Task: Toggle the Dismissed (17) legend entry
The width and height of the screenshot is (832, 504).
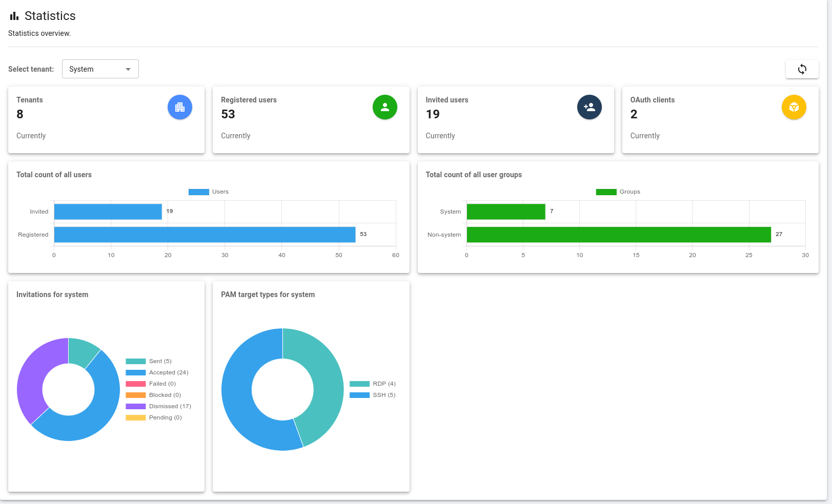Action: click(x=158, y=407)
